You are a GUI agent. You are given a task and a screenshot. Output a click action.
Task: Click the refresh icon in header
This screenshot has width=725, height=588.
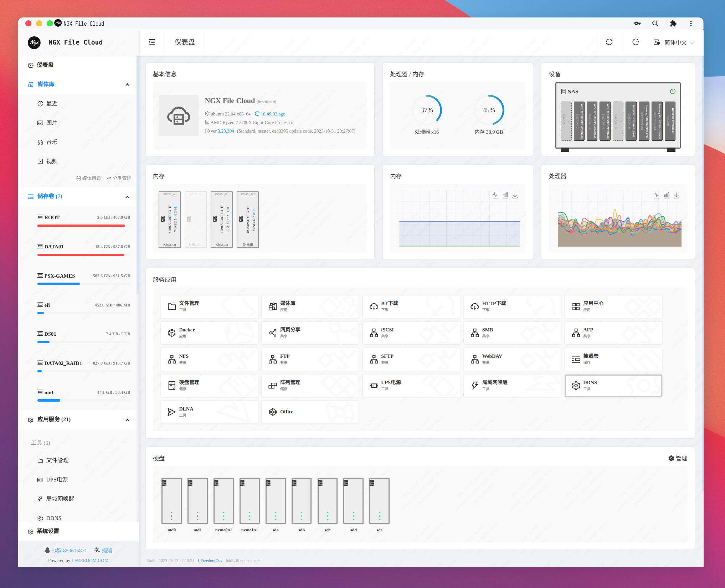click(609, 42)
